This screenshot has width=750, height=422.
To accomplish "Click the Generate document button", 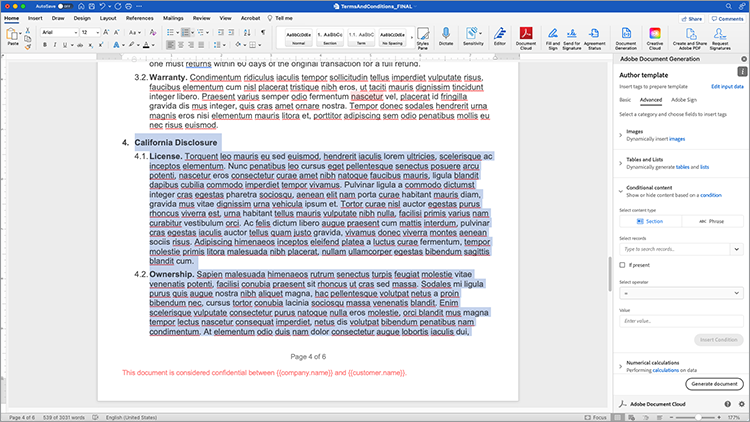I will pos(713,384).
